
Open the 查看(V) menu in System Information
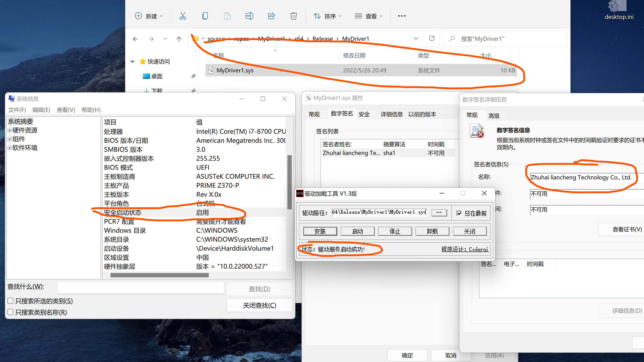(x=66, y=110)
